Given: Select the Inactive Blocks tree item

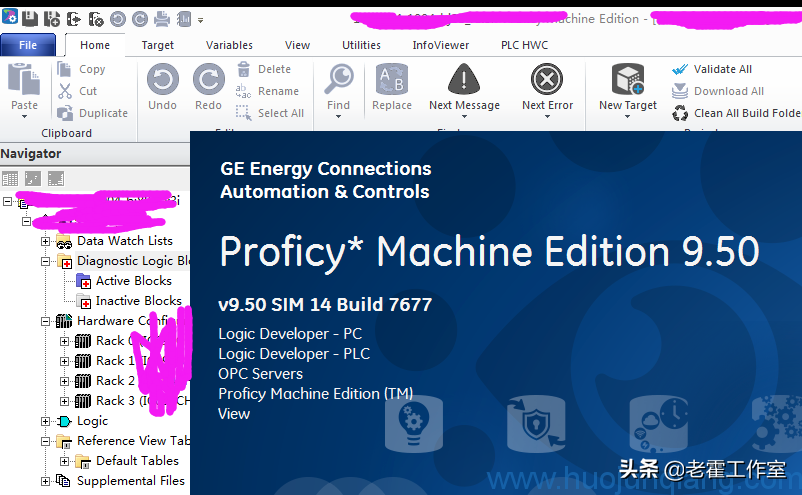Looking at the screenshot, I should (x=138, y=301).
